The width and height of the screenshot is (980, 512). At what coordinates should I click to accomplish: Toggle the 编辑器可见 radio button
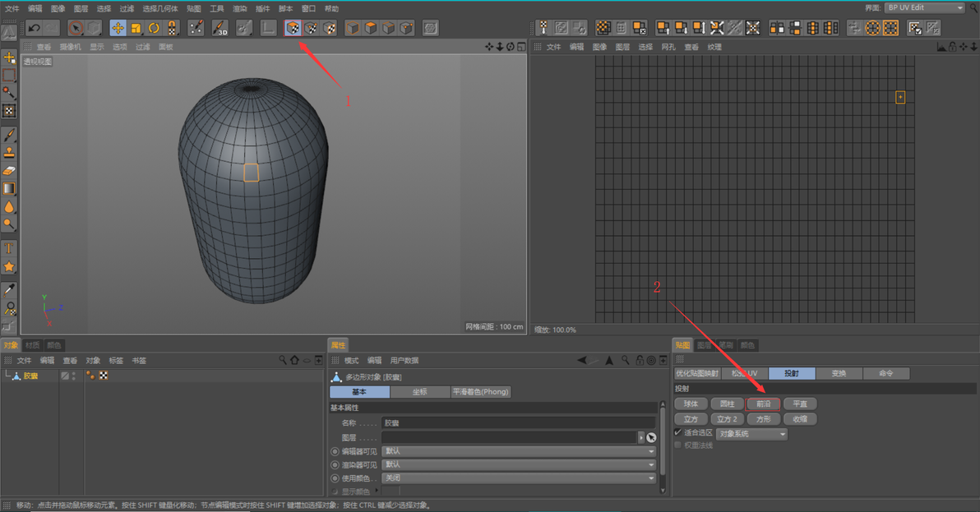point(335,451)
